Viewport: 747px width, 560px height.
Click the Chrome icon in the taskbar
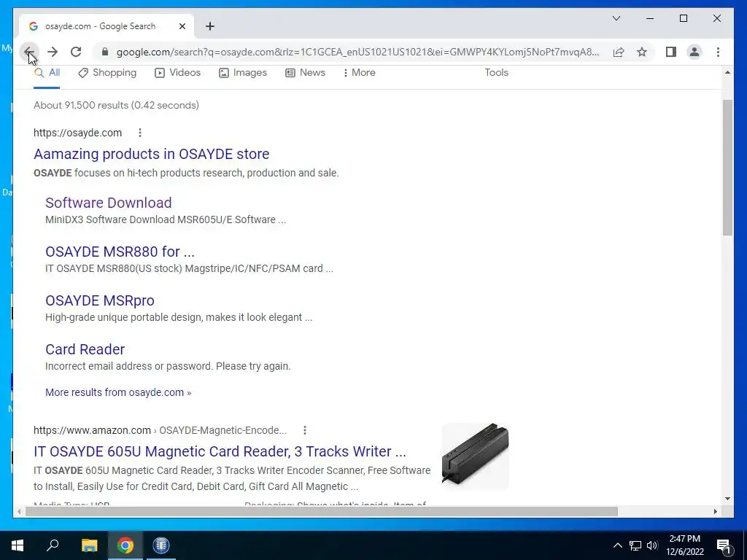(x=125, y=545)
